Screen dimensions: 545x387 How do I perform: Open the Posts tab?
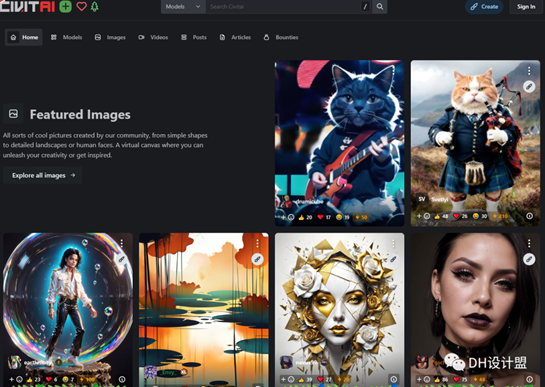coord(194,37)
